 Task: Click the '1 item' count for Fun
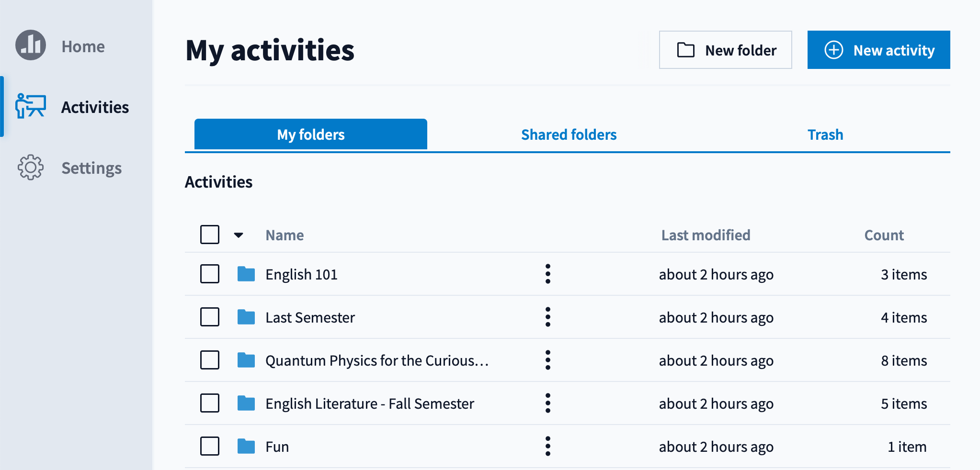click(x=907, y=447)
